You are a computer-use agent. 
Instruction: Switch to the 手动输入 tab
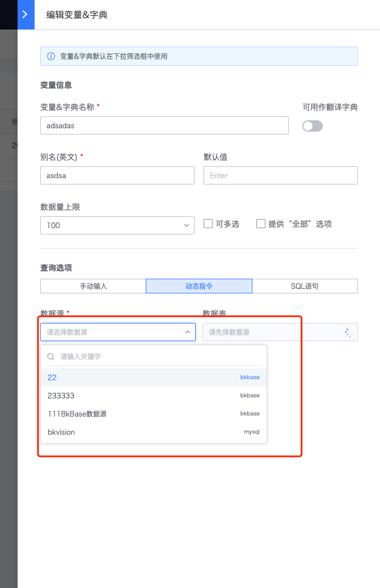94,286
